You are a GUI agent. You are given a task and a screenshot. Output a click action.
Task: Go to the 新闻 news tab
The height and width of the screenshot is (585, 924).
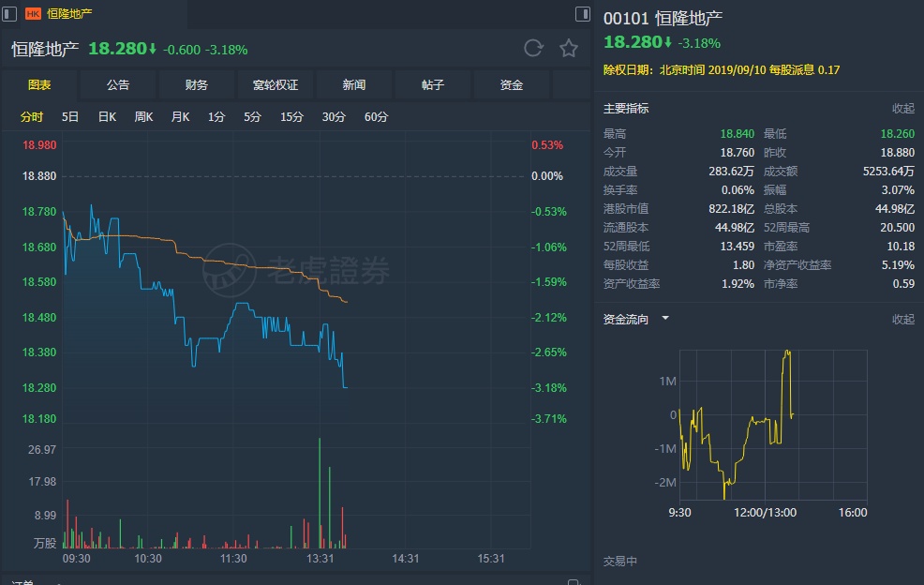tap(354, 85)
